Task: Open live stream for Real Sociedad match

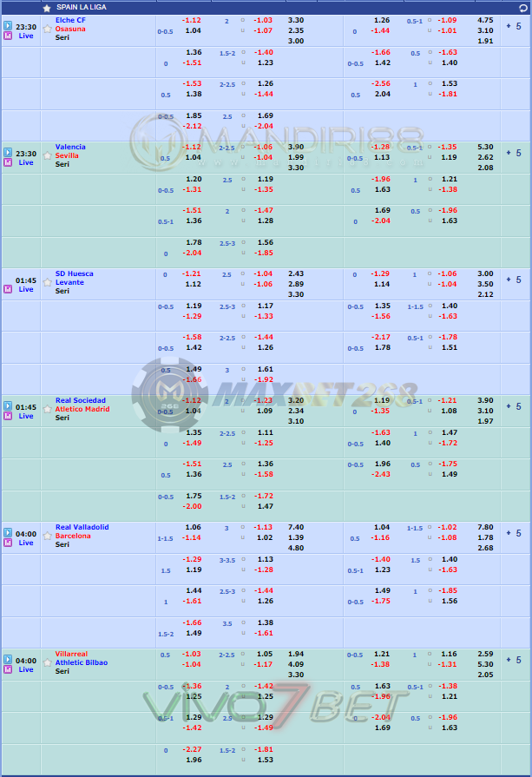Action: 8,405
